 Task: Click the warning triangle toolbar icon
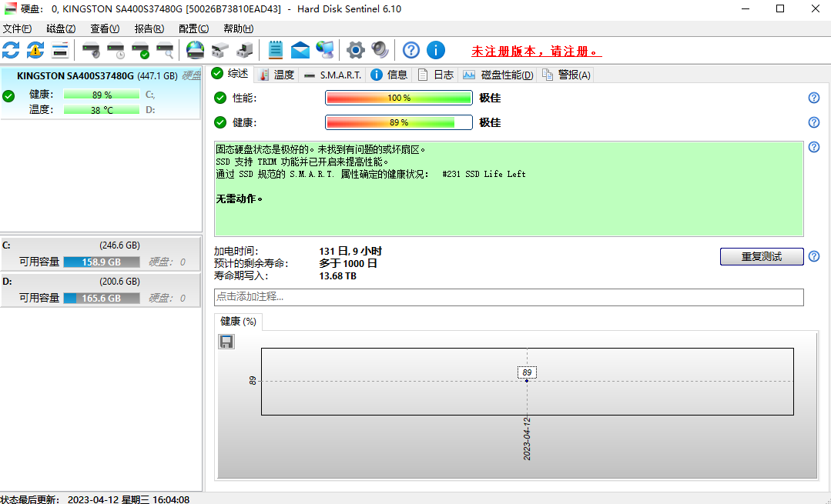[35, 49]
